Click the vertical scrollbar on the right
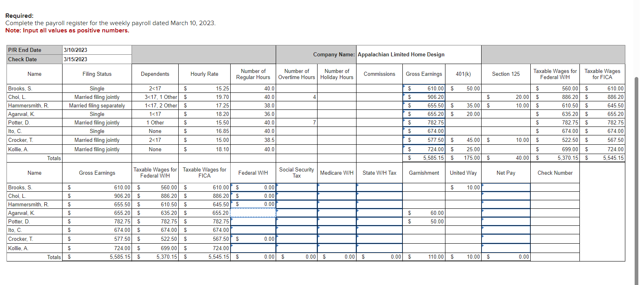 (x=637, y=180)
